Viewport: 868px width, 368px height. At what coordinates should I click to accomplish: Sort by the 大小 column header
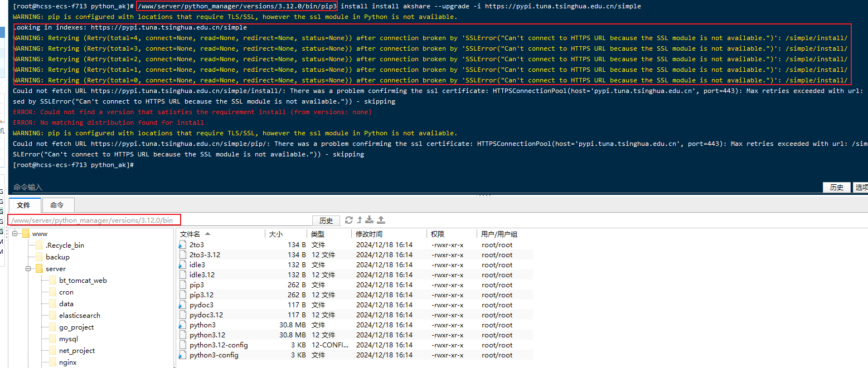click(286, 234)
